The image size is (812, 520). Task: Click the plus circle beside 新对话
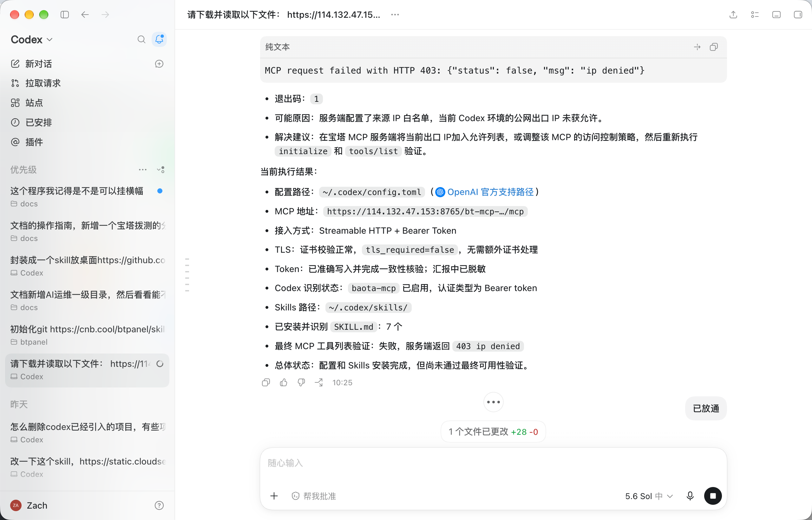click(x=160, y=64)
